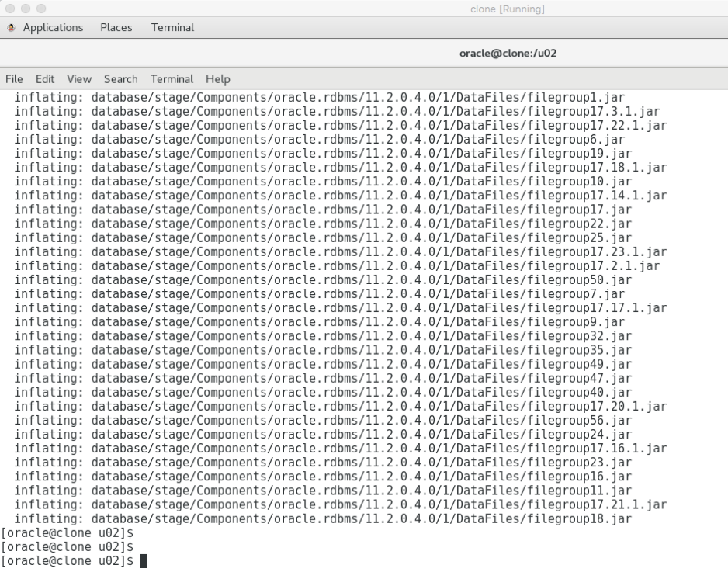Image resolution: width=728 pixels, height=572 pixels.
Task: Open the View menu
Action: point(79,78)
